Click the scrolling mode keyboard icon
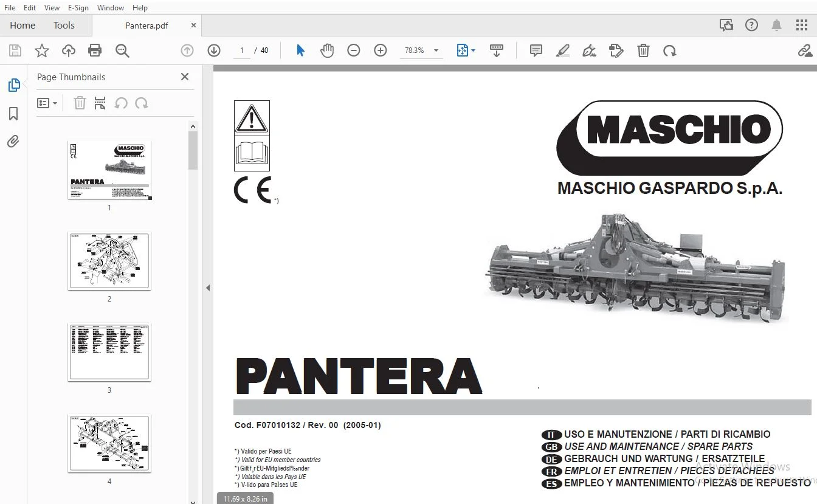This screenshot has height=504, width=817. tap(497, 50)
